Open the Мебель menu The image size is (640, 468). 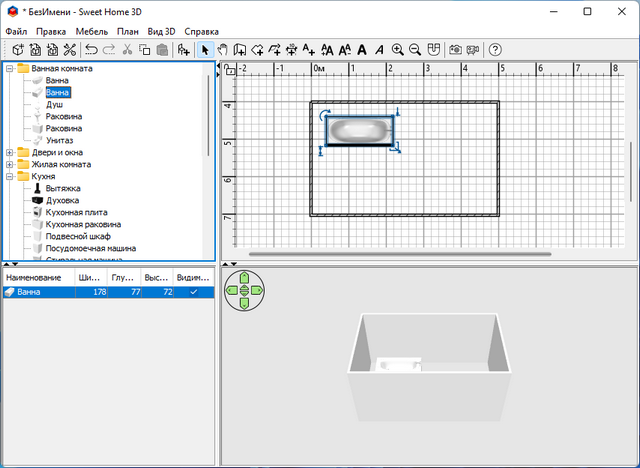tap(91, 31)
